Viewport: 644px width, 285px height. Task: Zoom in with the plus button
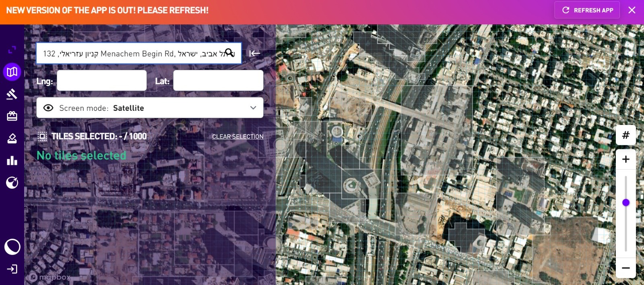[x=625, y=159]
